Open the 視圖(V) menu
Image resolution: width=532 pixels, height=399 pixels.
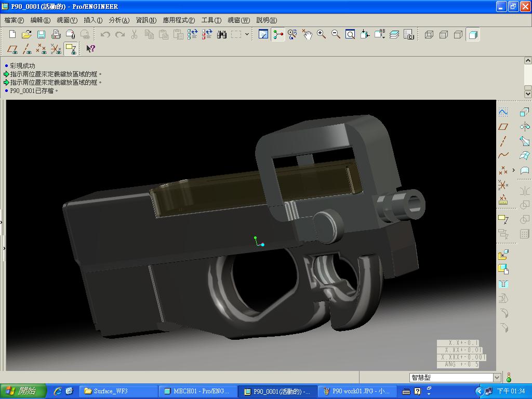pos(67,20)
